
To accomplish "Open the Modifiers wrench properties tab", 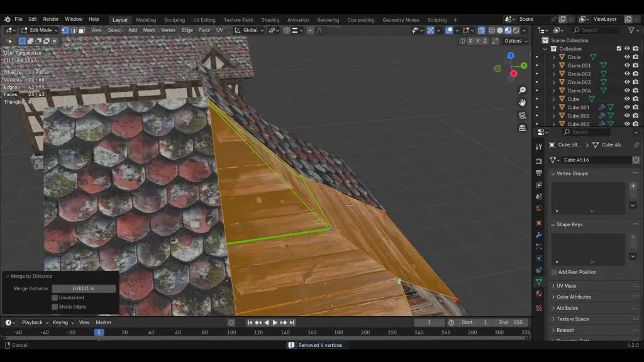I will (539, 234).
